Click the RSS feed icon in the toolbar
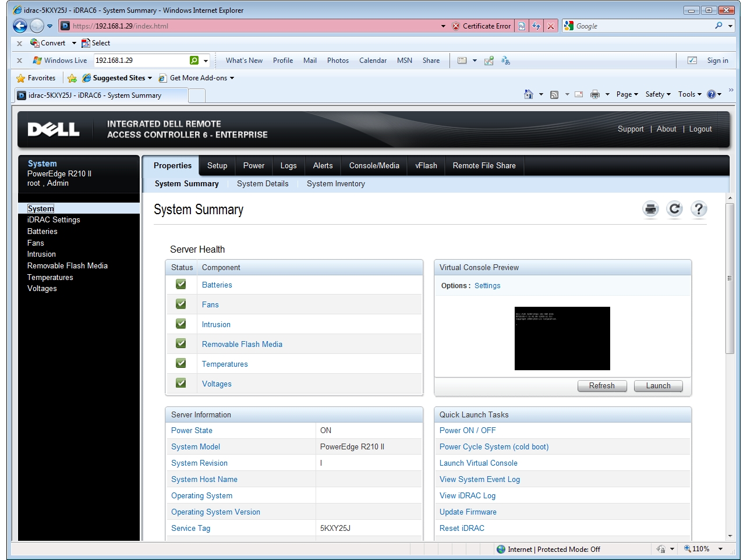The image size is (747, 560). pyautogui.click(x=554, y=94)
